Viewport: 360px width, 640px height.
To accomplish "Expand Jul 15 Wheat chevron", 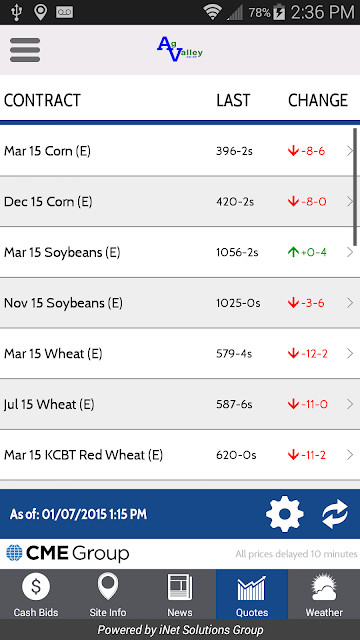I will tap(350, 404).
